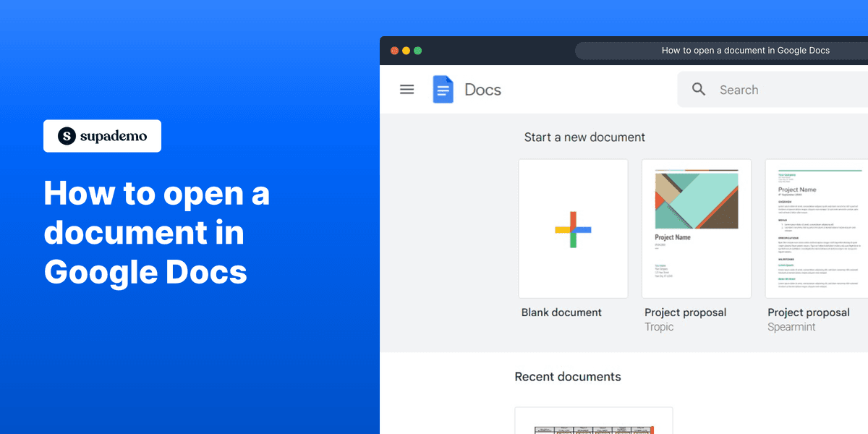This screenshot has width=868, height=434.
Task: Open the hamburger main menu icon
Action: [407, 89]
